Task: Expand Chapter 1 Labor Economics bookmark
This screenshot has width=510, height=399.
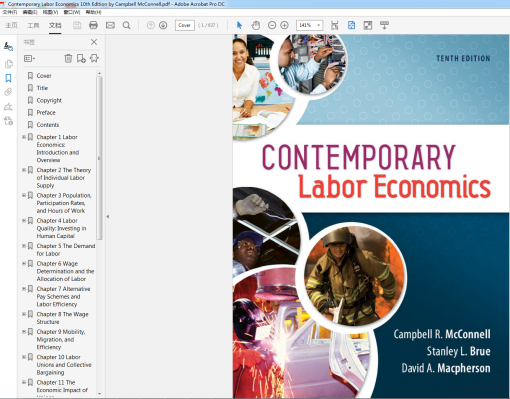Action: coord(24,137)
